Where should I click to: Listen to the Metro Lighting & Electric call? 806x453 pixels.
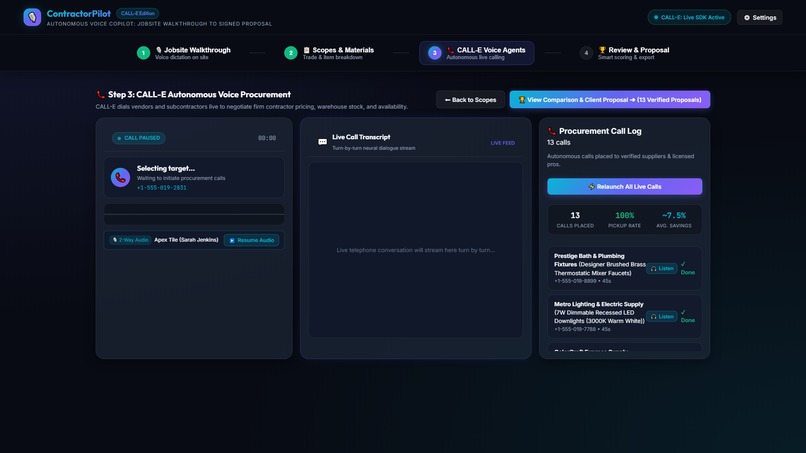662,316
